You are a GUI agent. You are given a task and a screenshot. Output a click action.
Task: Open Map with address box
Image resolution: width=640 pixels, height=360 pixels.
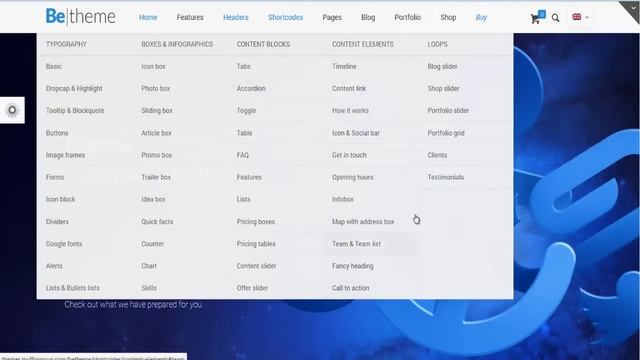(x=363, y=222)
